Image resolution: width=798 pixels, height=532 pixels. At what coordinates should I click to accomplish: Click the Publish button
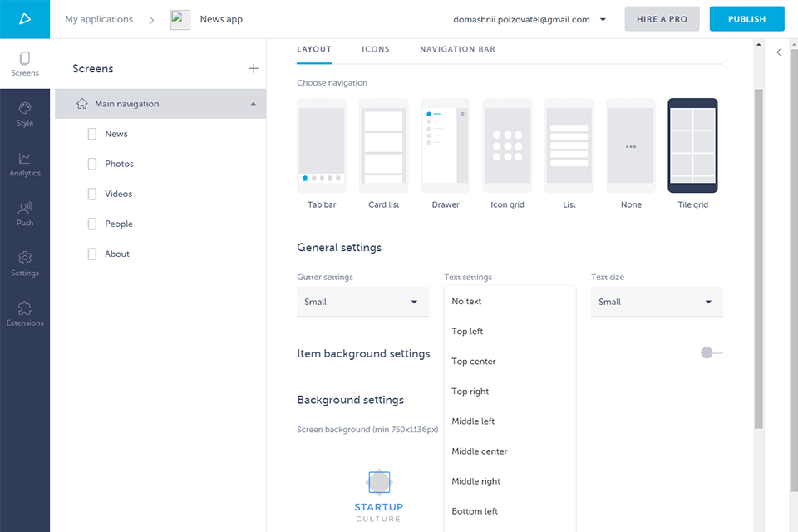coord(746,19)
